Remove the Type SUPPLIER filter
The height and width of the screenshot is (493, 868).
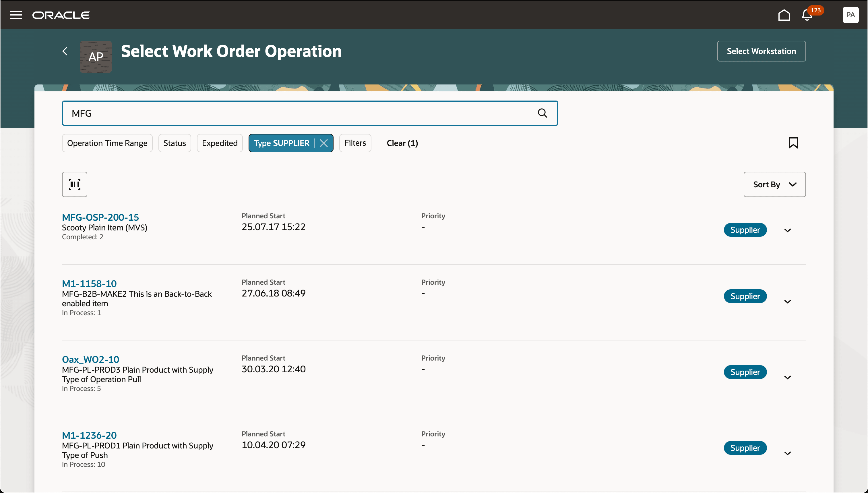tap(324, 143)
